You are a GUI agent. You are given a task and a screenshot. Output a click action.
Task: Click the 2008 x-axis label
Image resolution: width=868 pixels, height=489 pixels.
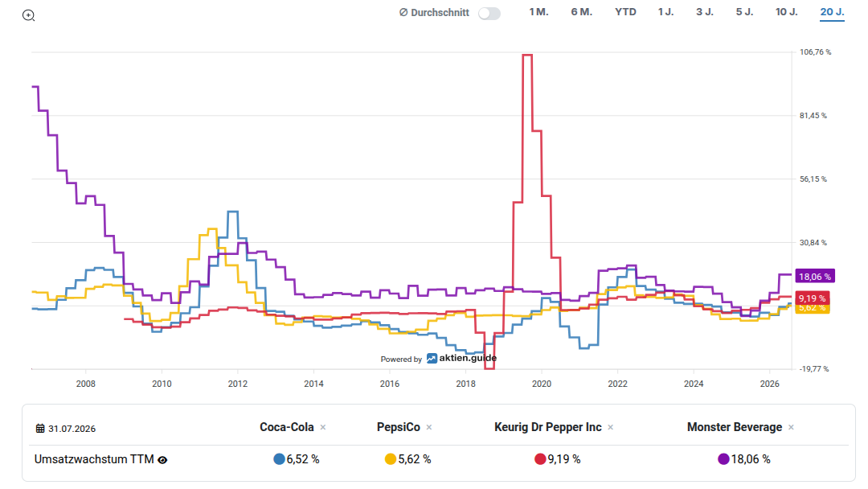pos(86,384)
